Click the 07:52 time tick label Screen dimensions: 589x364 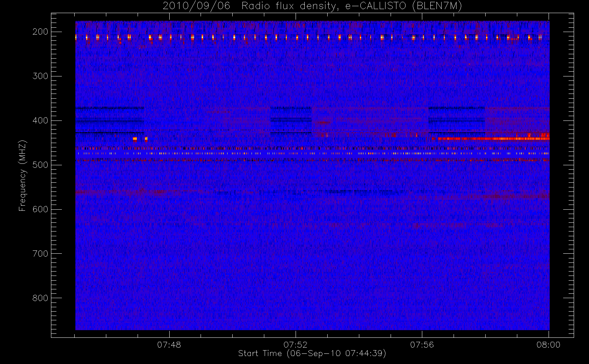296,345
